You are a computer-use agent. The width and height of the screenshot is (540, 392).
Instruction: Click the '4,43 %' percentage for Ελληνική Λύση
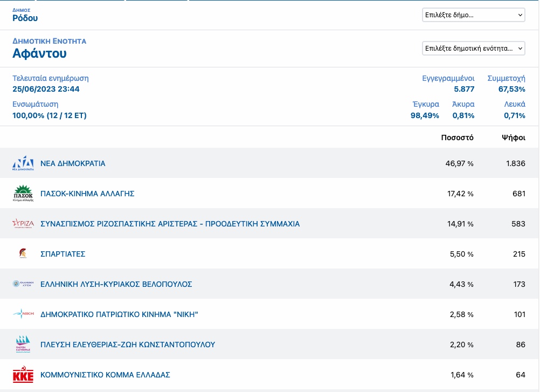[x=461, y=284]
